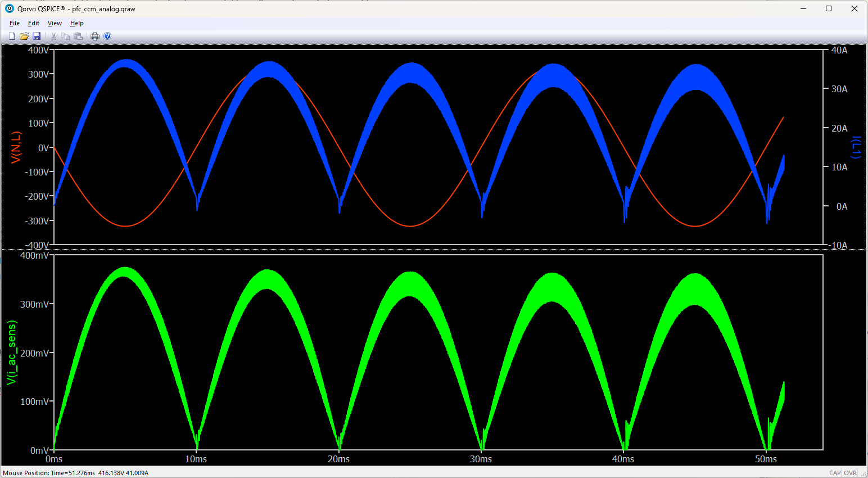This screenshot has width=868, height=478.
Task: Click the Paste clipboard toolbar icon
Action: pyautogui.click(x=78, y=36)
